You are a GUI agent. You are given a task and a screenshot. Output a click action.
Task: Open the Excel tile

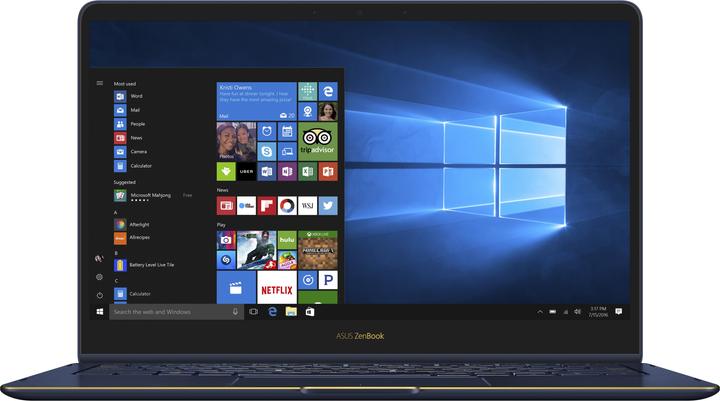pyautogui.click(x=308, y=171)
